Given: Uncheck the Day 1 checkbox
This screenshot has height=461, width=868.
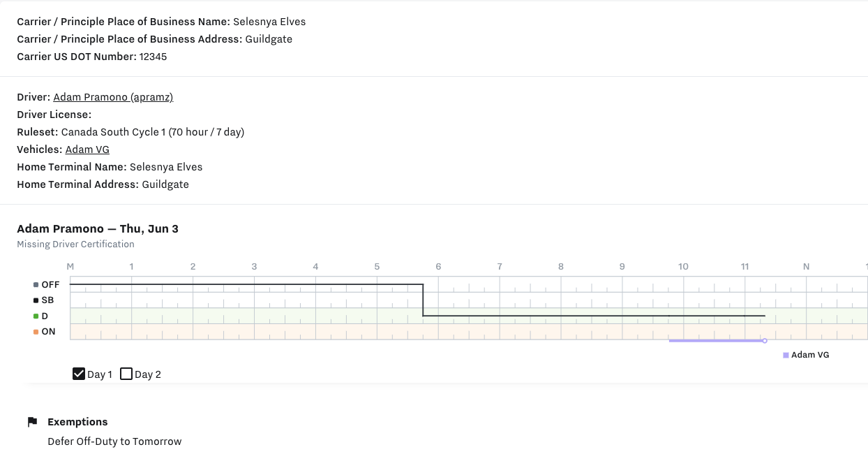Looking at the screenshot, I should (79, 374).
